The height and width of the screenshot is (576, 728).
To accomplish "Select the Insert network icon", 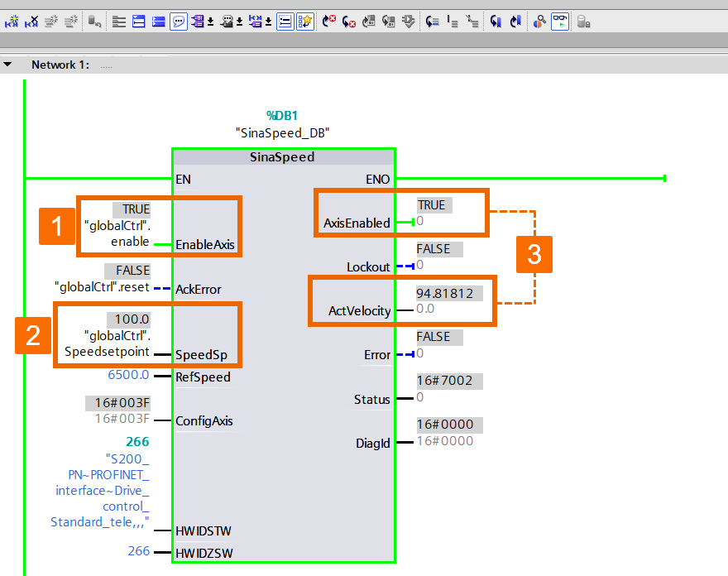I will point(12,22).
